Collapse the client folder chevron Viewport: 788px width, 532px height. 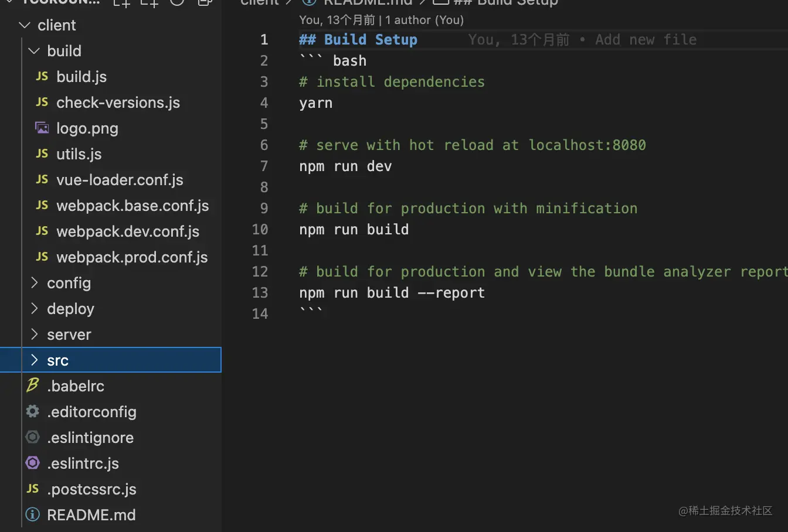[25, 25]
